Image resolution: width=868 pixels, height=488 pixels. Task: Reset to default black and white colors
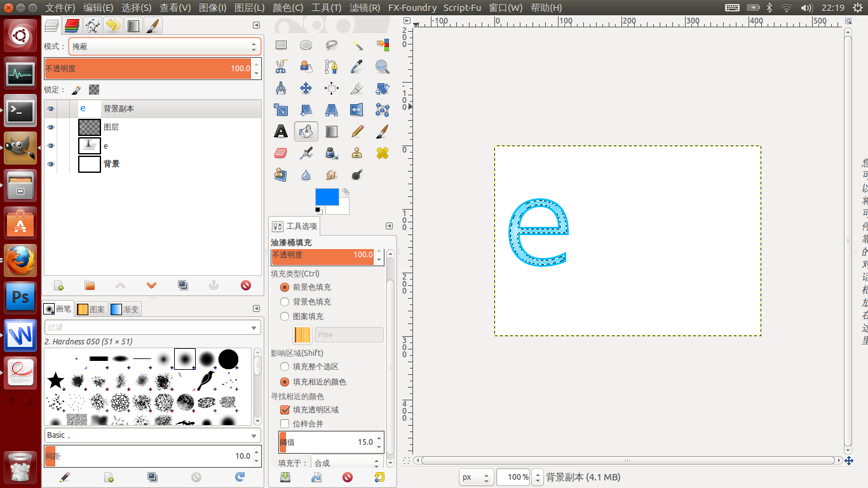(x=319, y=211)
